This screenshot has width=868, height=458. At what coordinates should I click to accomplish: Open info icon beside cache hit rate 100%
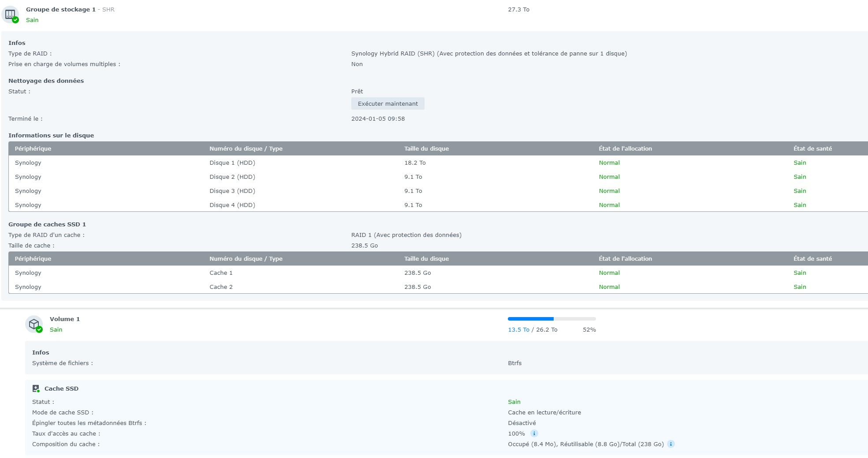[534, 433]
